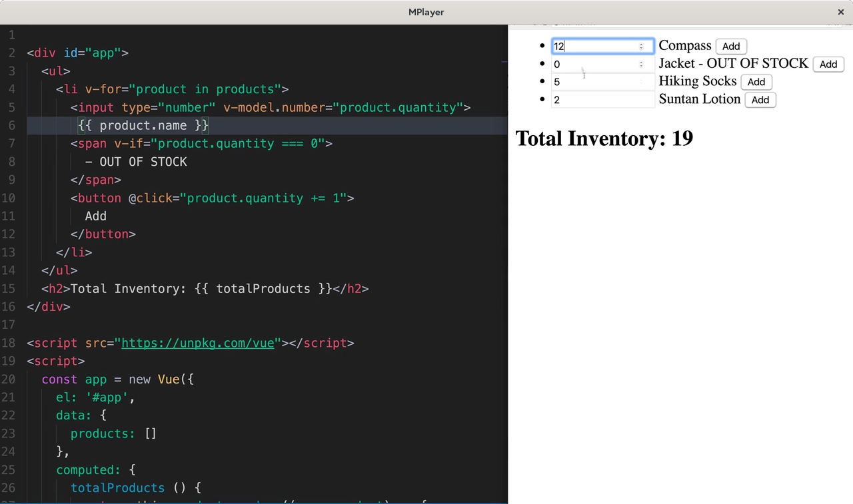This screenshot has width=853, height=504.
Task: Click the Jacket quantity input field
Action: coord(602,64)
